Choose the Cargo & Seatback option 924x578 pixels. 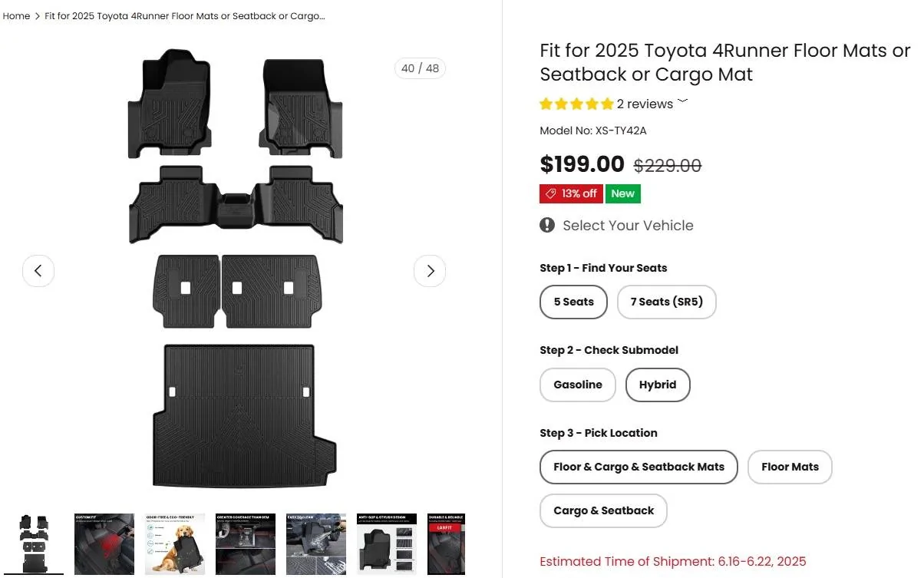(603, 510)
